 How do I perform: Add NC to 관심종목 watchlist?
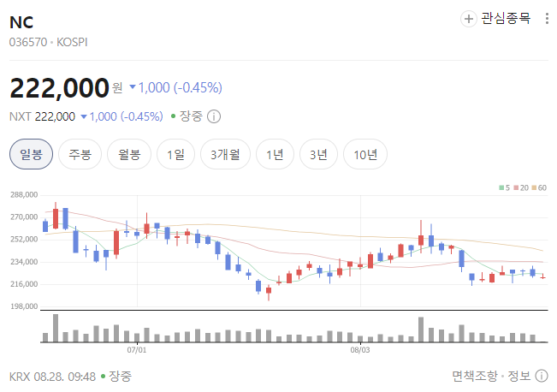tap(496, 19)
